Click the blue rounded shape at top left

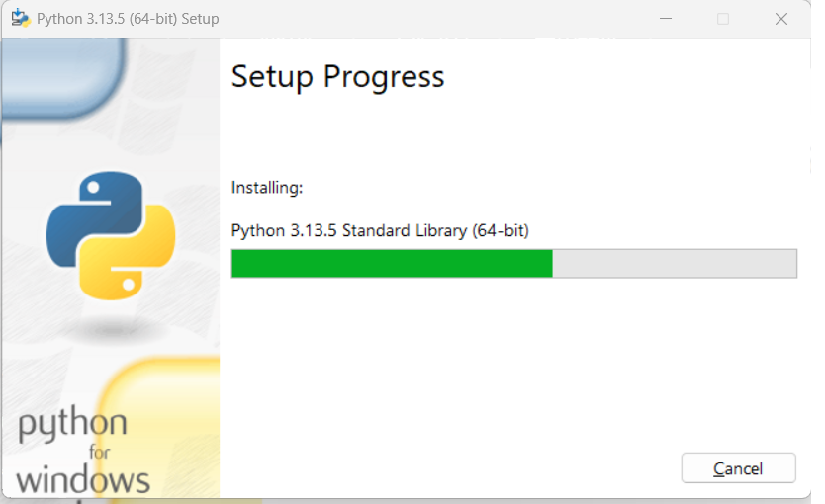tap(62, 78)
